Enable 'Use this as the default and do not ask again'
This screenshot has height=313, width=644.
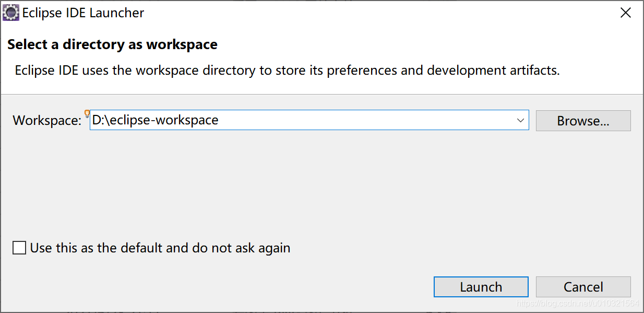[19, 248]
